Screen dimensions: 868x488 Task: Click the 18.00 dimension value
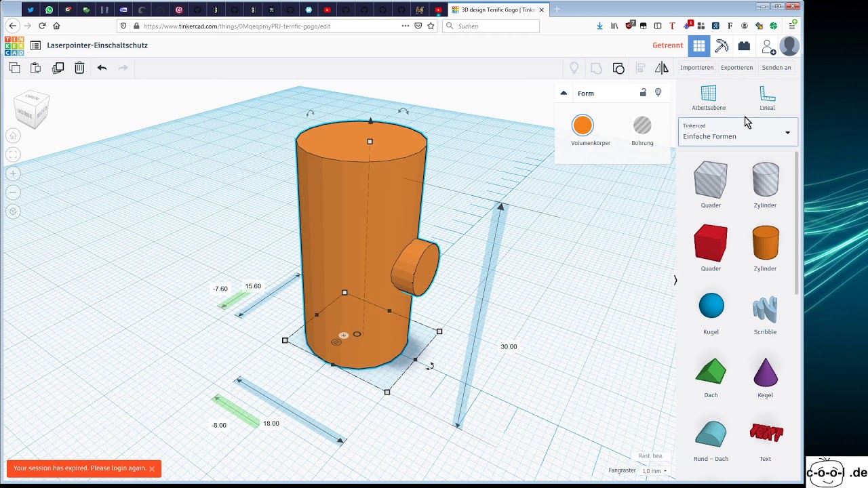point(271,424)
